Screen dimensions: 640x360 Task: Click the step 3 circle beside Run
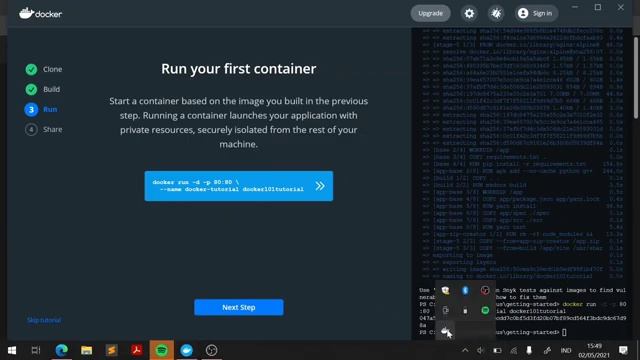click(31, 109)
